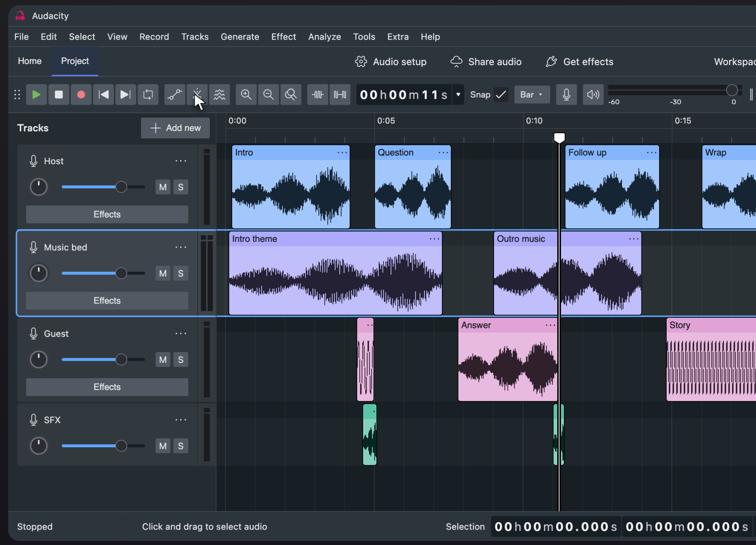Select the envelope automation tool
Viewport: 756px width, 545px height.
(175, 95)
